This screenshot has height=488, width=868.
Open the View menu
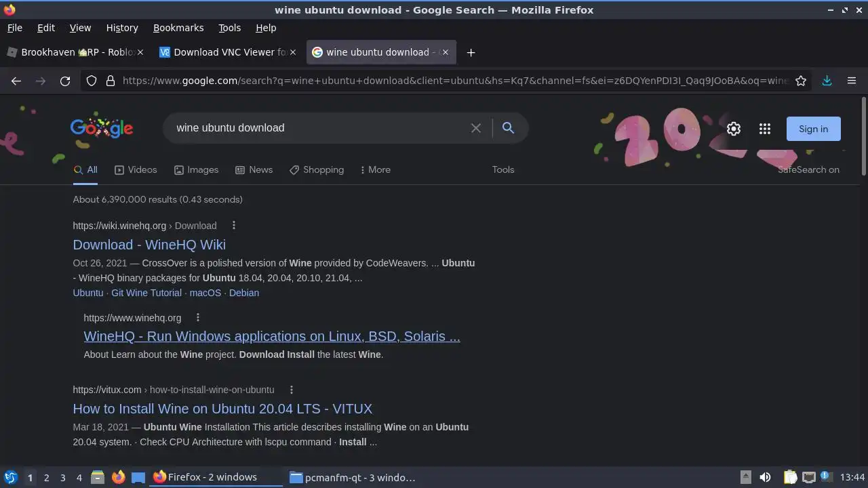click(80, 28)
